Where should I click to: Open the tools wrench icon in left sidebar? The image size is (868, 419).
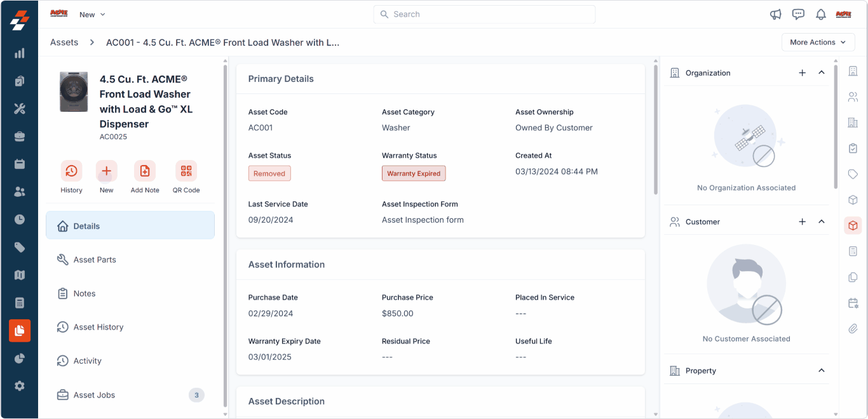[x=20, y=109]
